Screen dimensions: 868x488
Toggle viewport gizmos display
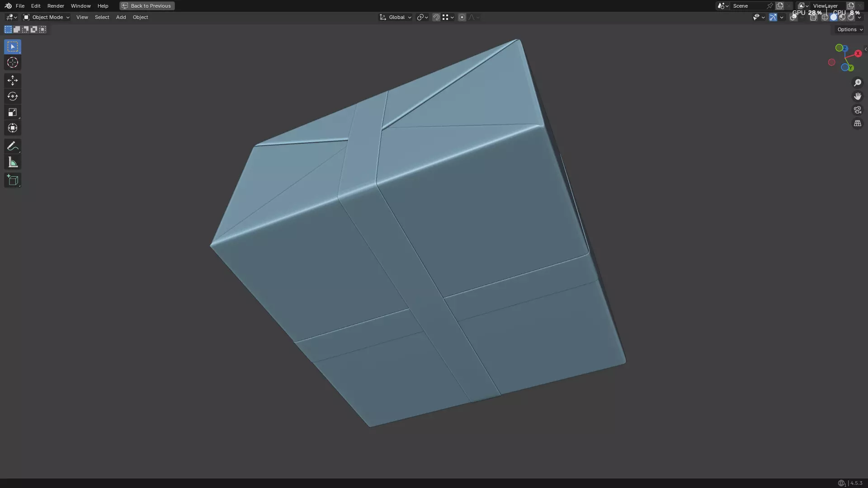pyautogui.click(x=773, y=17)
